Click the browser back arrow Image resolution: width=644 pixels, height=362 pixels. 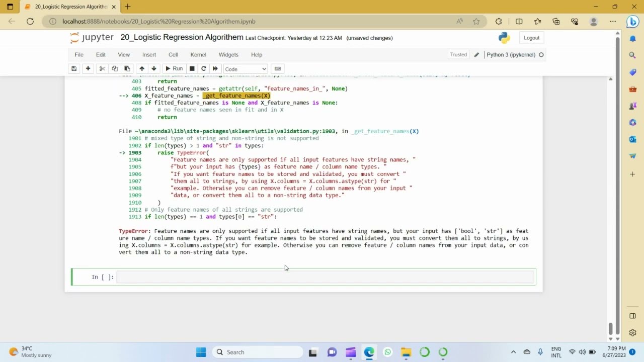tap(12, 22)
